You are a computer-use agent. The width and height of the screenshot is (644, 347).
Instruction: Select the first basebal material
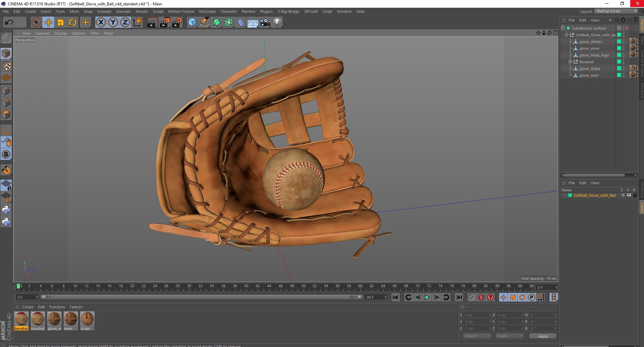[21, 321]
